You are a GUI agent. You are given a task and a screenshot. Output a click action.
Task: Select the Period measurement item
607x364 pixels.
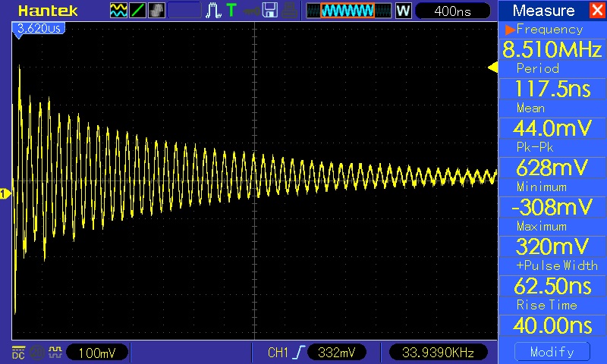(538, 68)
